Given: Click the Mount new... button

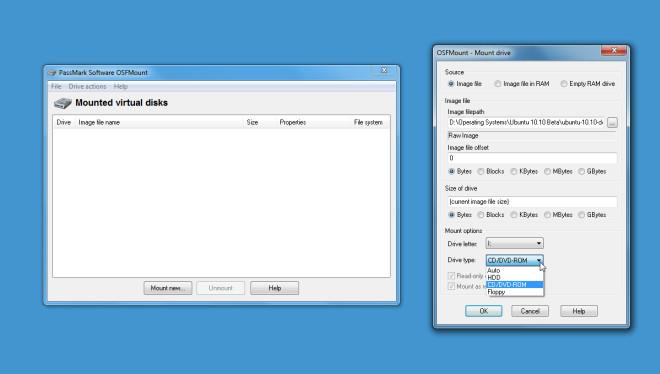Looking at the screenshot, I should click(x=168, y=288).
